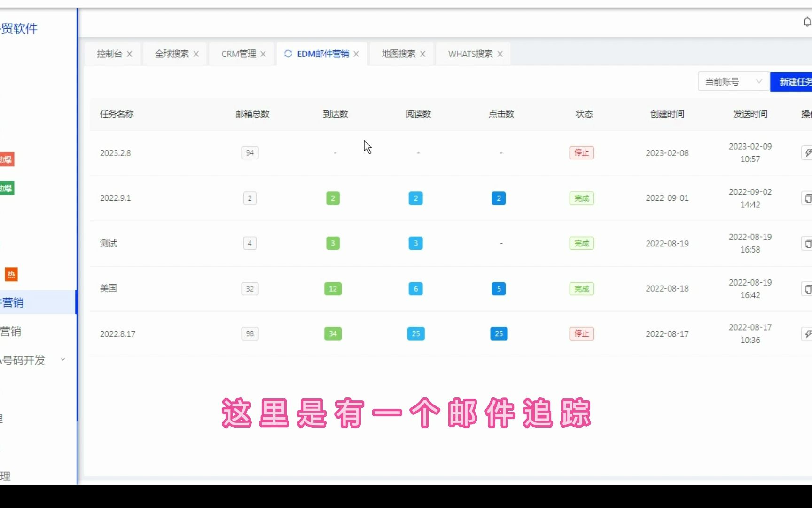
Task: Click the 完成 status of task 测试
Action: pos(582,244)
